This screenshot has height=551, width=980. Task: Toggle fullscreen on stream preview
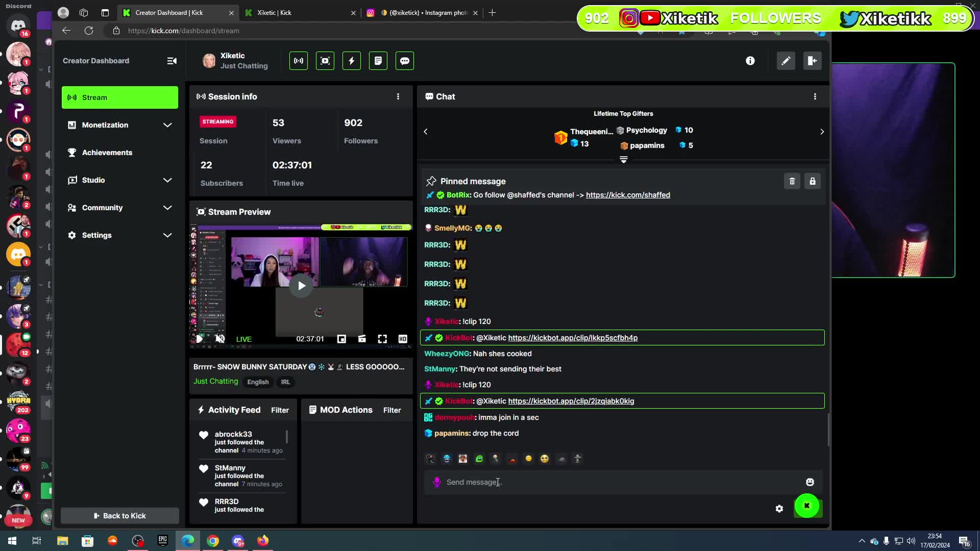382,339
